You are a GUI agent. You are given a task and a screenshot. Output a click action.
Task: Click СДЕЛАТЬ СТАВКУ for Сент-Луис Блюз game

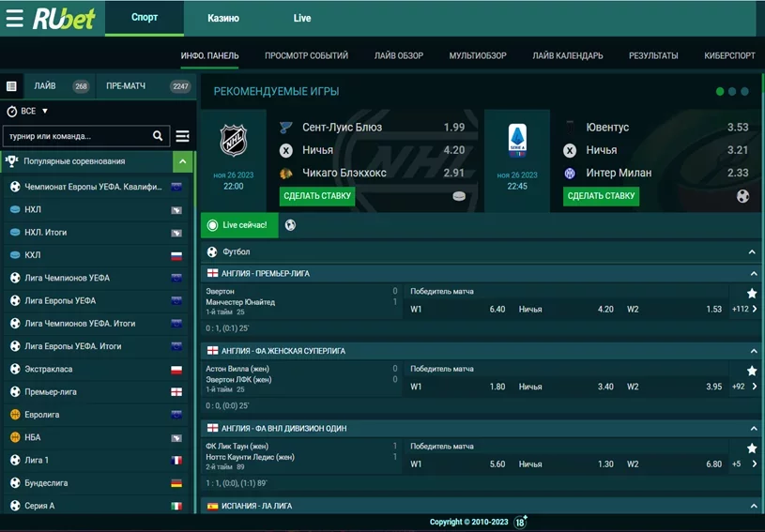tap(317, 196)
